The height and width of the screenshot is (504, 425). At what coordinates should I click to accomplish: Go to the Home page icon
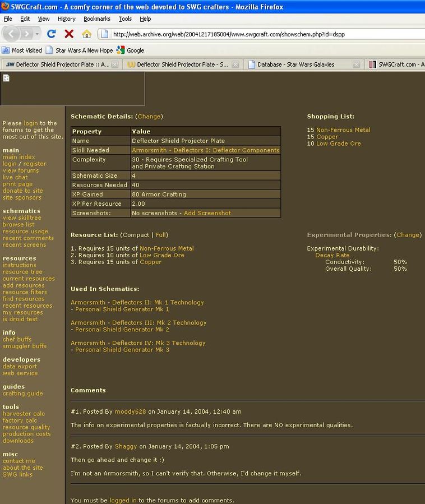pos(86,34)
